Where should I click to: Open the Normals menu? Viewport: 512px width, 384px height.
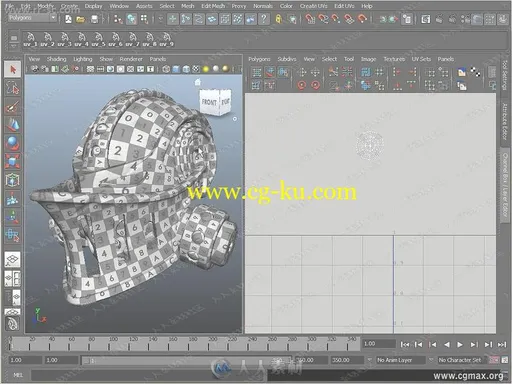(263, 6)
